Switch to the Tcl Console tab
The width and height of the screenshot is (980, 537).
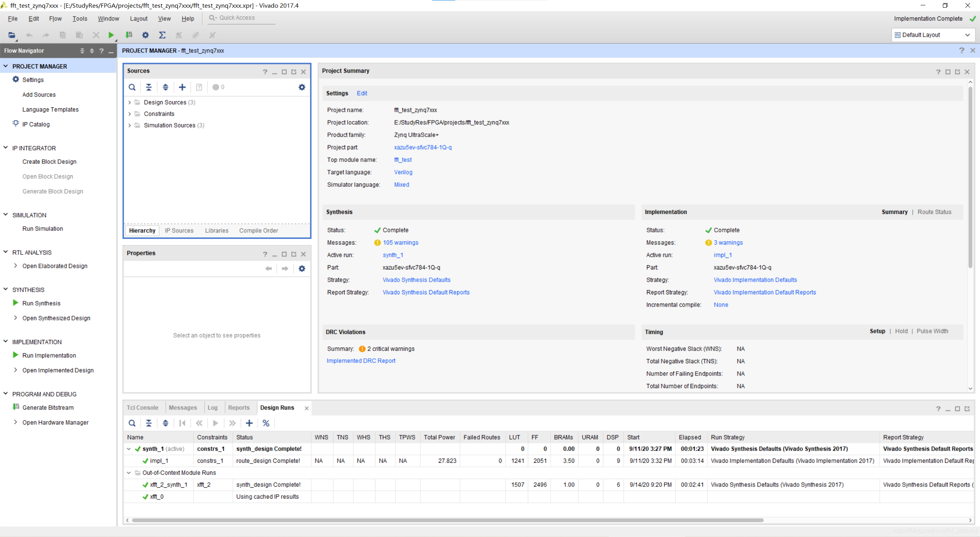pyautogui.click(x=142, y=408)
